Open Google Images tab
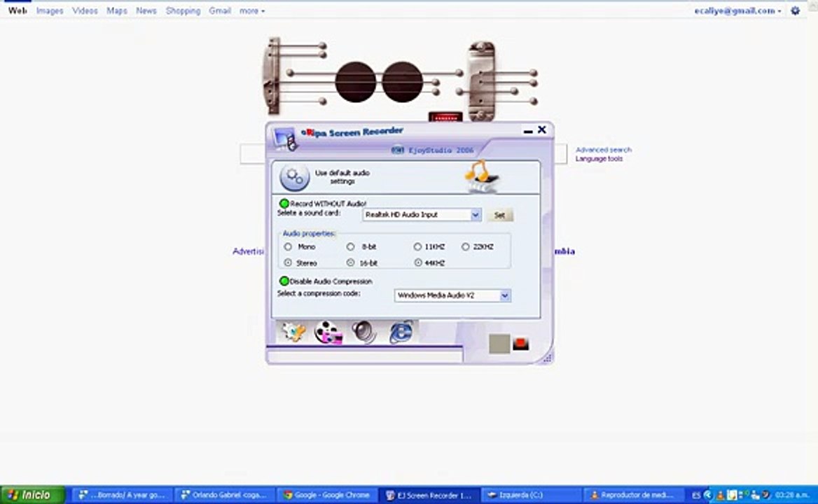Screen dimensions: 818x504 tap(50, 10)
